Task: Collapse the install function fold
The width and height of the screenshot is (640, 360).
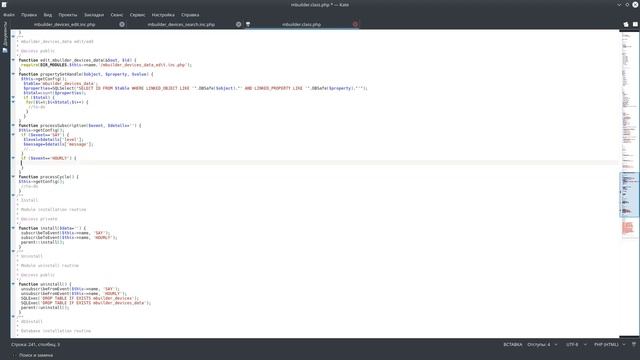Action: [x=13, y=228]
